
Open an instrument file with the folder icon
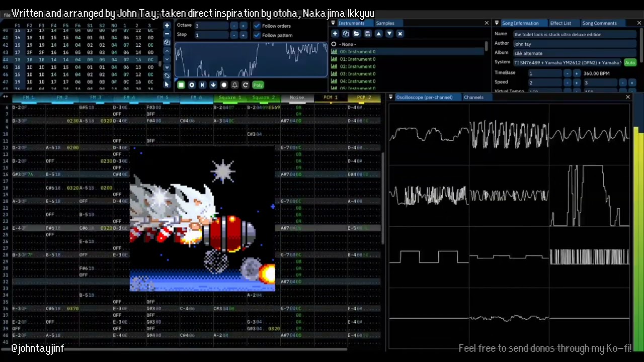click(356, 34)
